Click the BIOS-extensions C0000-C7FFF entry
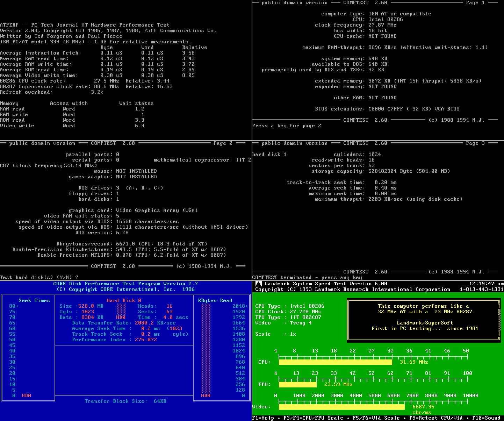Viewport: 504px width, 421px height. [387, 109]
